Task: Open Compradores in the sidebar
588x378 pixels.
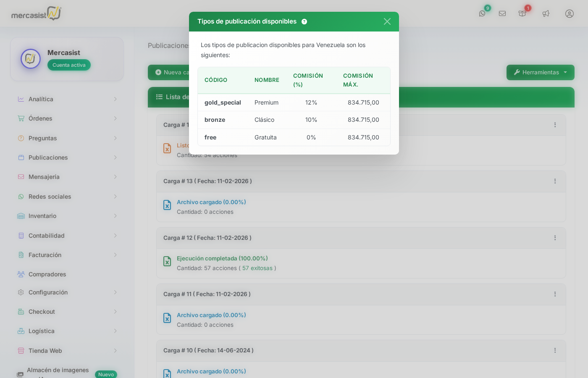Action: tap(47, 274)
